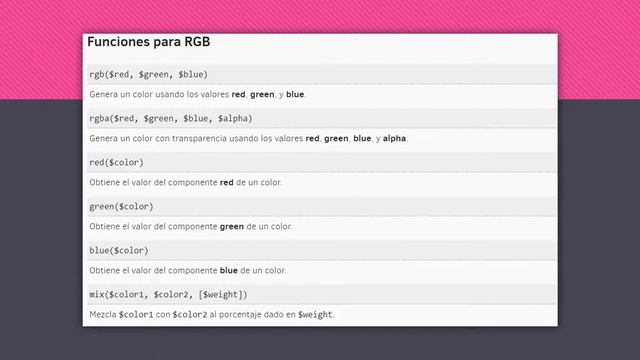
Task: Select the code "mix($color1, $color2, [$weight])"
Action: tap(168, 295)
